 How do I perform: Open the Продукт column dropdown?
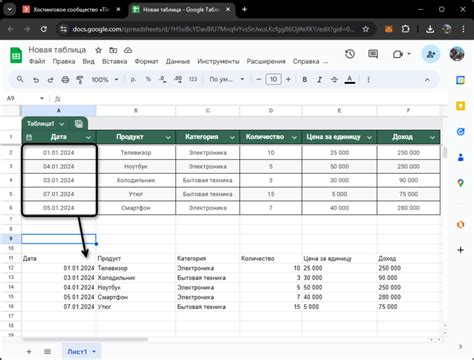coord(168,137)
